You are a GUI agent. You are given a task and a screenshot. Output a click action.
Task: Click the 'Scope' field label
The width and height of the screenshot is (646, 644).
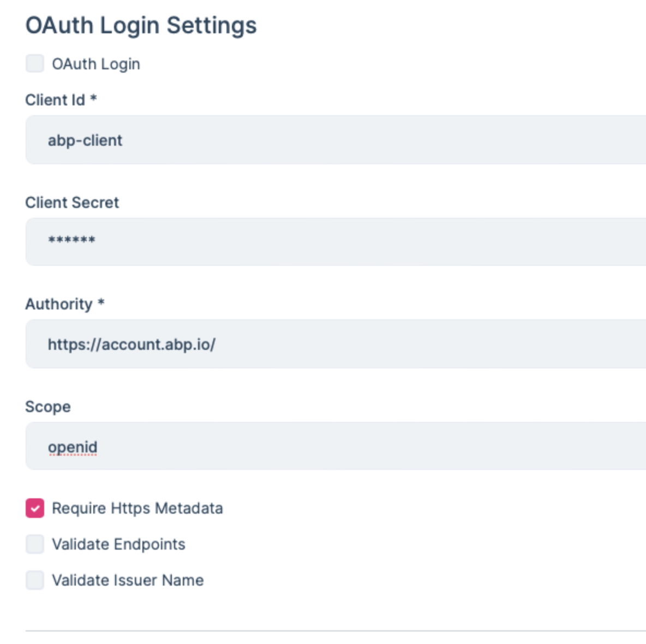point(48,407)
